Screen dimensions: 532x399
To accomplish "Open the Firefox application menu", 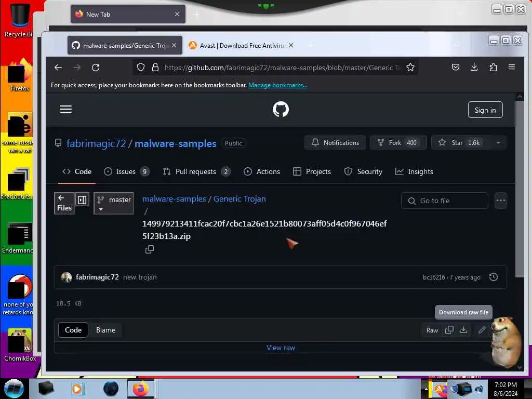I will click(512, 67).
